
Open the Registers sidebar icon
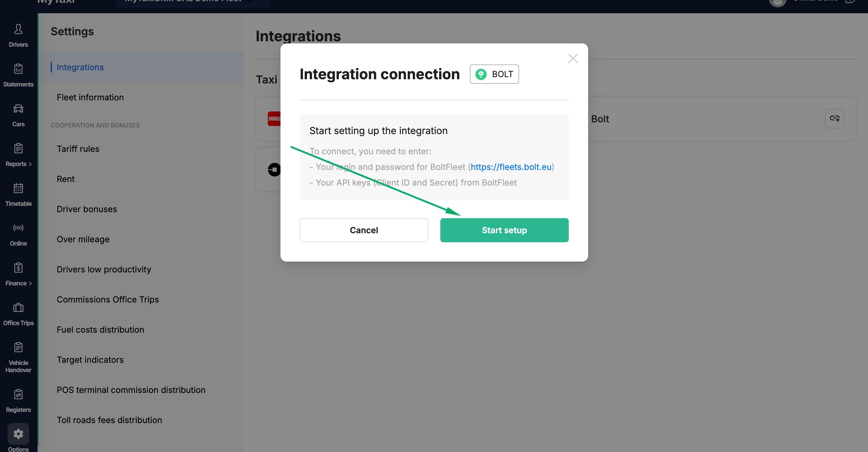click(18, 394)
